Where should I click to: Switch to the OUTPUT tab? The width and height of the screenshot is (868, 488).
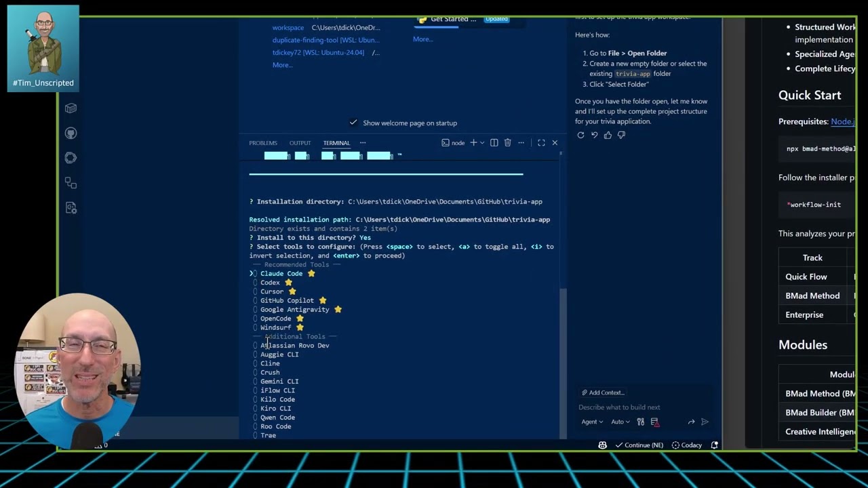click(300, 143)
